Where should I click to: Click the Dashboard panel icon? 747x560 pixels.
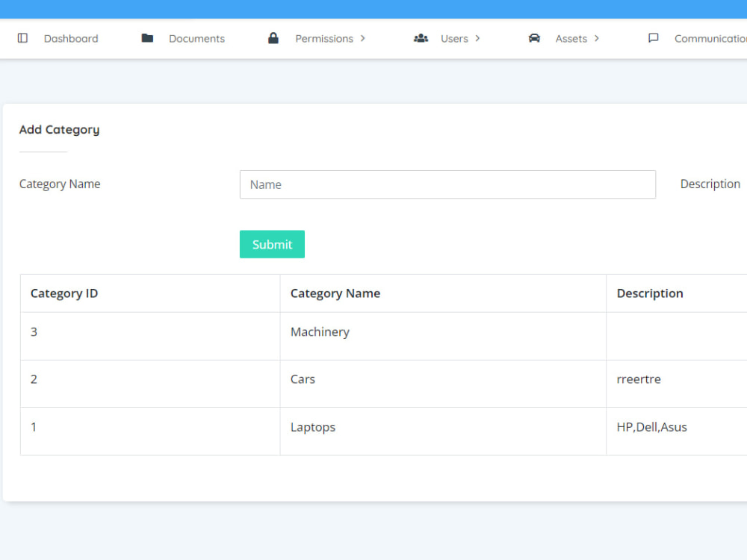point(22,38)
